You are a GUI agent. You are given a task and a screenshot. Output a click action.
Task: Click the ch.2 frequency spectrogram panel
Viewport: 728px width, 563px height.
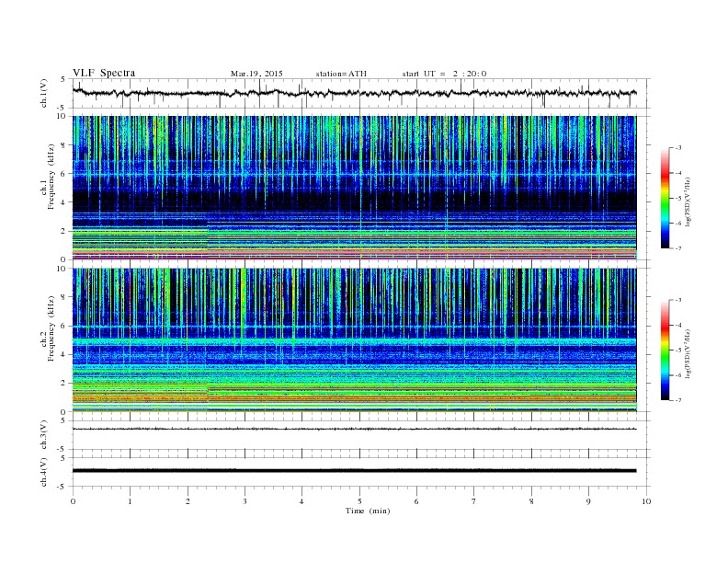[354, 340]
